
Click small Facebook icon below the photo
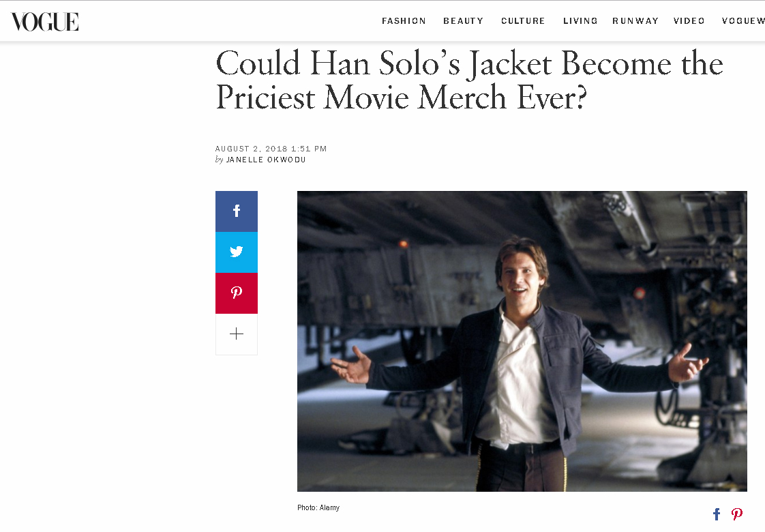pyautogui.click(x=717, y=514)
